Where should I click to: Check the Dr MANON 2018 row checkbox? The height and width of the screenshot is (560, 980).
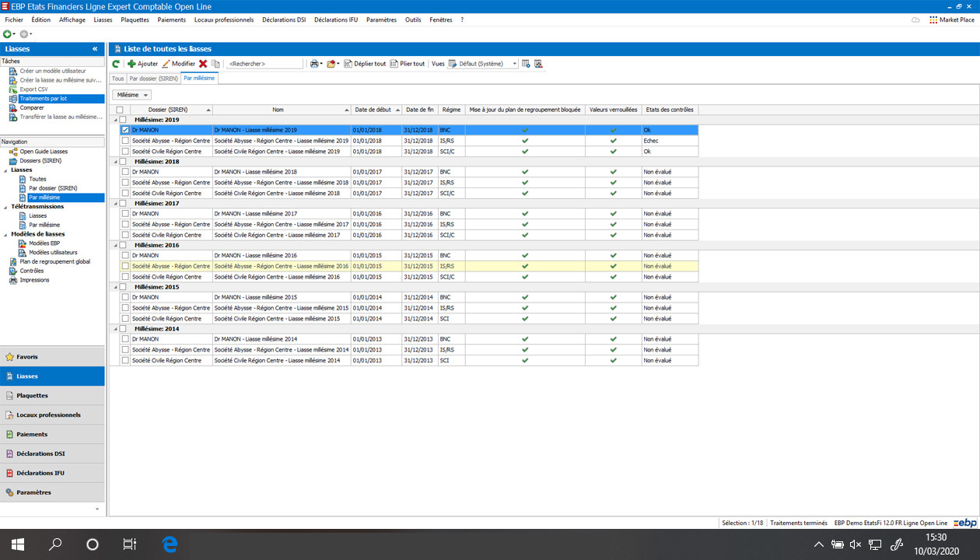point(125,172)
